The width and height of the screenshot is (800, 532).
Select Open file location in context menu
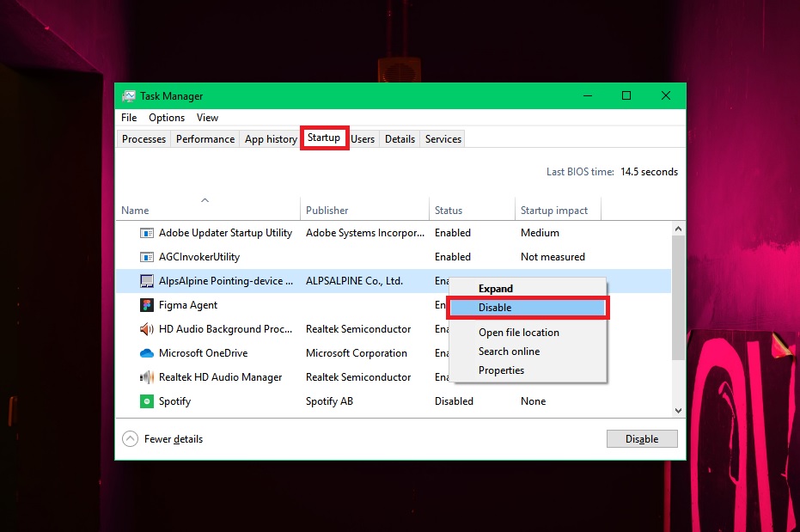tap(519, 333)
